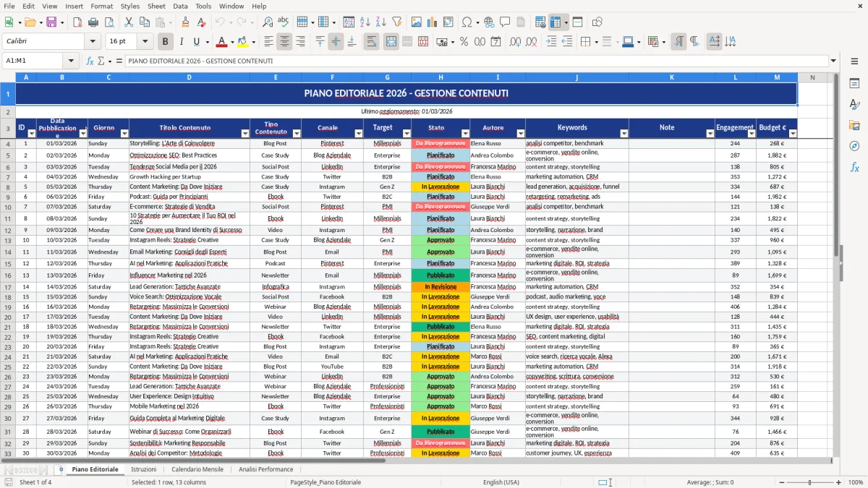This screenshot has height=488, width=868.
Task: Switch to the Calendario Mensile sheet tab
Action: [197, 468]
